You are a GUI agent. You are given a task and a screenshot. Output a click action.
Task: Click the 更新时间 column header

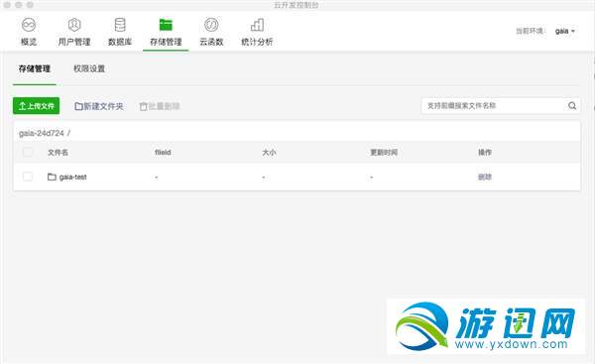pos(384,152)
